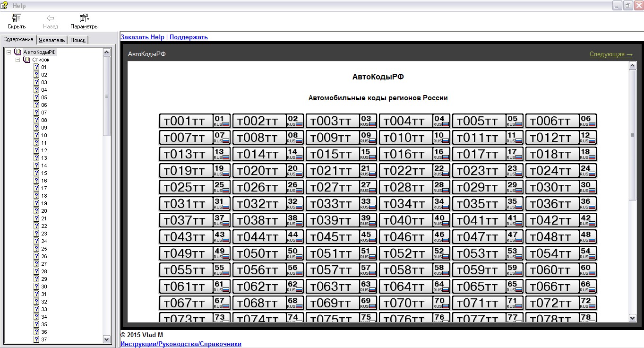Click the content pane scrollbar thumb
The image size is (644, 348).
point(633,135)
